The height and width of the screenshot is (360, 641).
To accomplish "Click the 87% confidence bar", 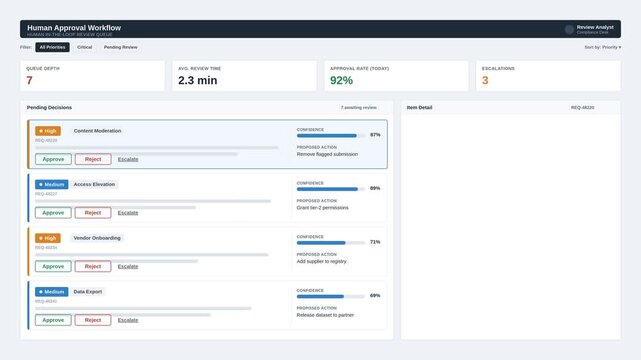I will point(331,135).
